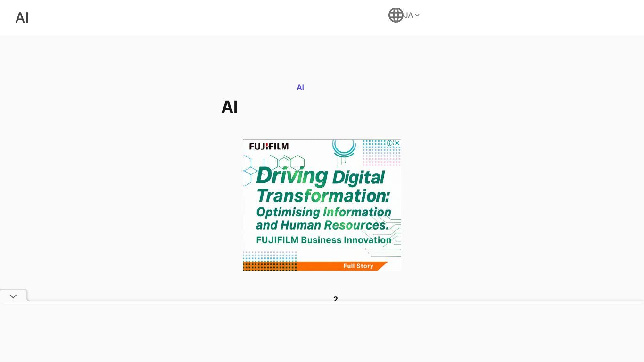Click the bold AI page heading
The image size is (644, 362).
click(230, 107)
